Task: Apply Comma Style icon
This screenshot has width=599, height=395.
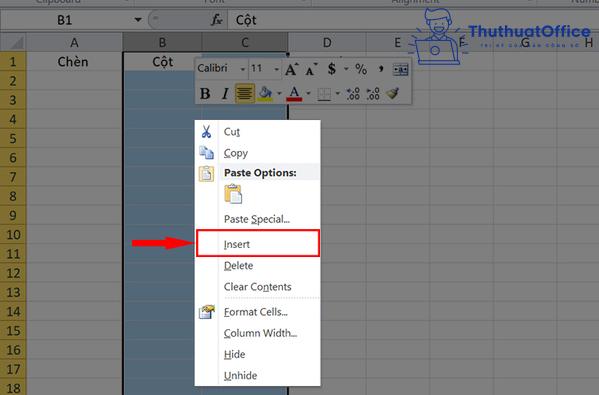Action: point(381,69)
